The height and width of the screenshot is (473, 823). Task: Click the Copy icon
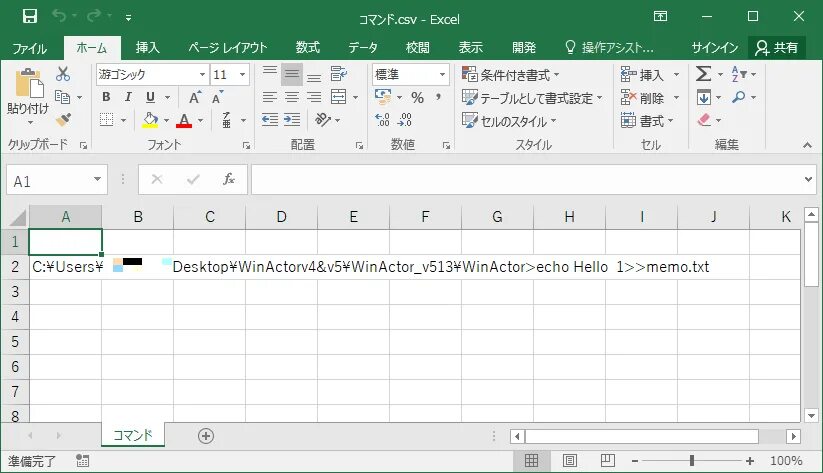point(63,97)
